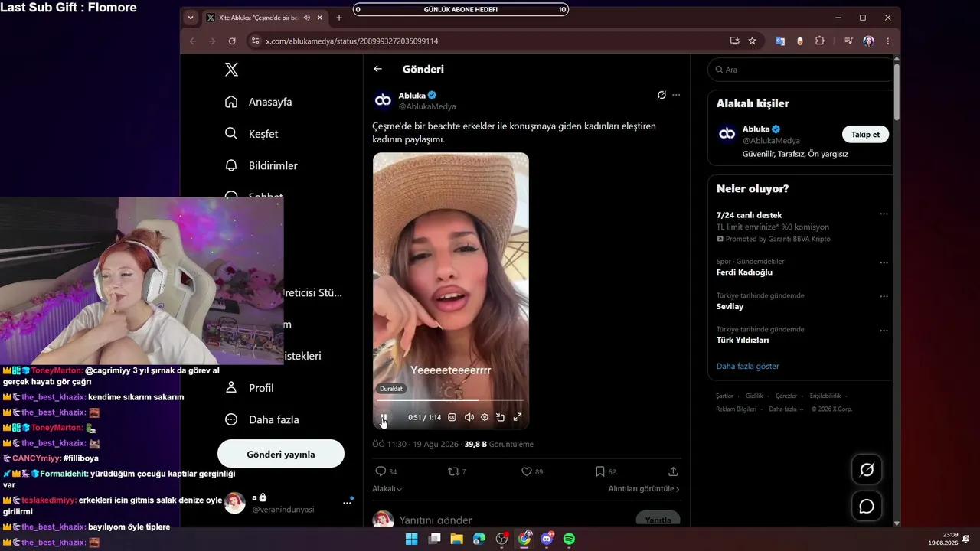The image size is (980, 551).
Task: Open the three-dot menu on Abluka's post
Action: click(676, 96)
